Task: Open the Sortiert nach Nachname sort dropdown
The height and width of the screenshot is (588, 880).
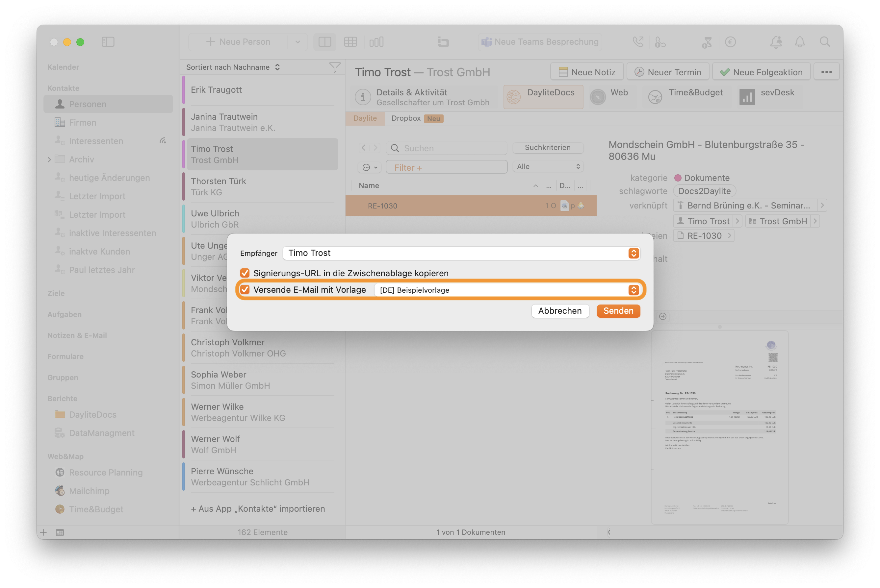Action: (x=233, y=67)
